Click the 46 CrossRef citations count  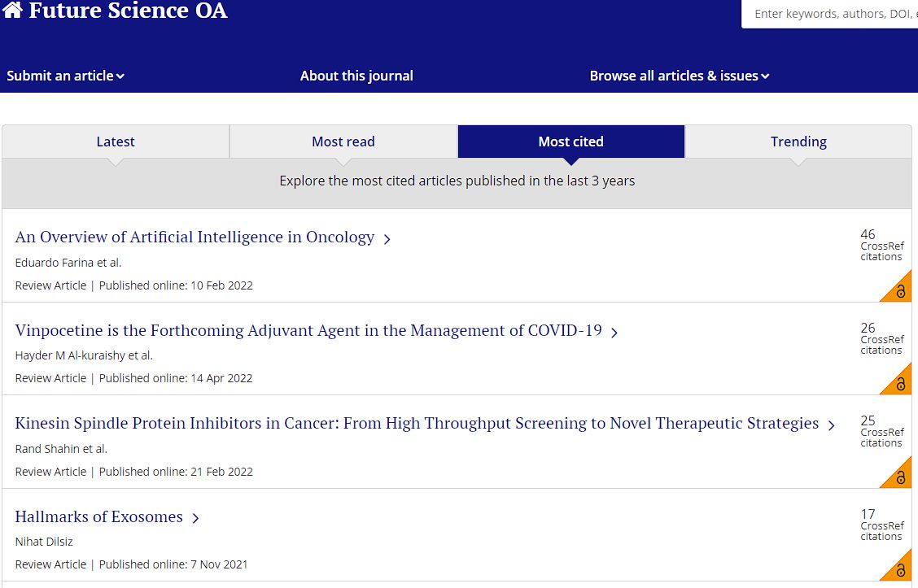pos(881,245)
